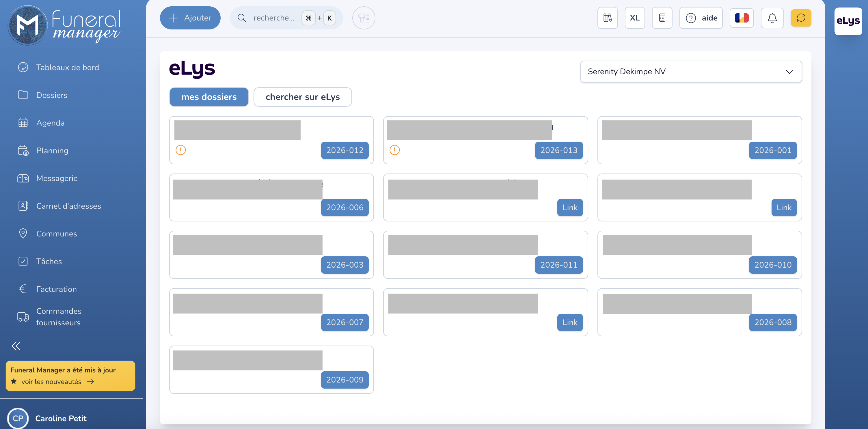Collapse the sidebar with double chevron
Image resolution: width=868 pixels, height=429 pixels.
pyautogui.click(x=16, y=346)
